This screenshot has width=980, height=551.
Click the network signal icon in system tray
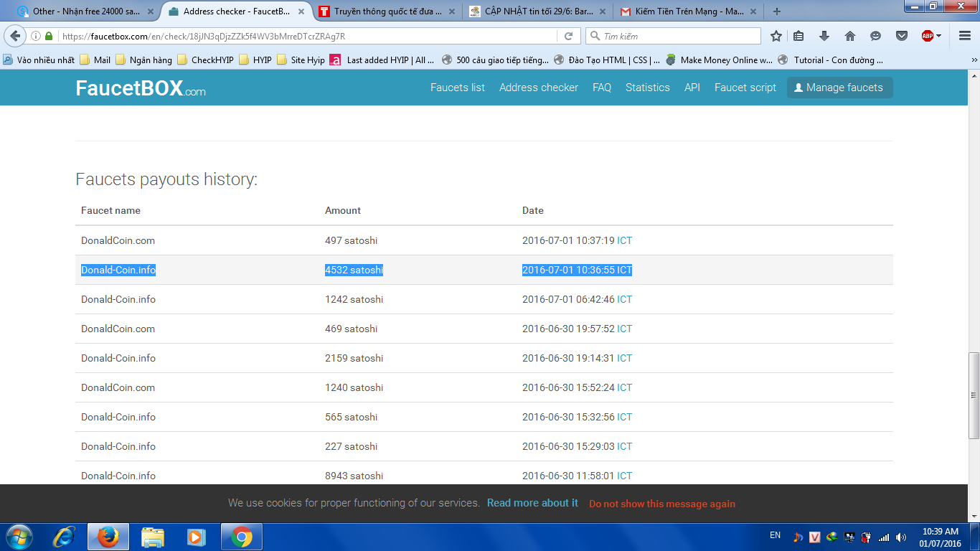point(884,537)
